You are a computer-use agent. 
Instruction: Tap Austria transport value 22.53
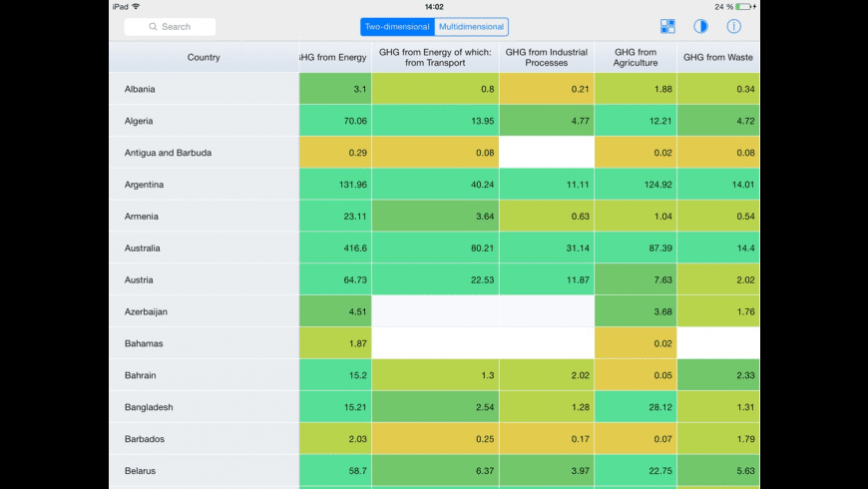click(x=435, y=279)
